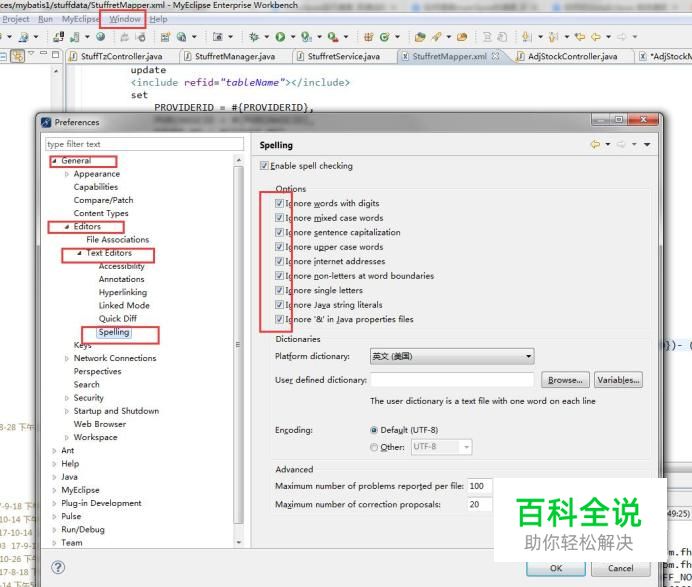Expand the Appearance tree node
This screenshot has width=692, height=587.
[x=67, y=174]
